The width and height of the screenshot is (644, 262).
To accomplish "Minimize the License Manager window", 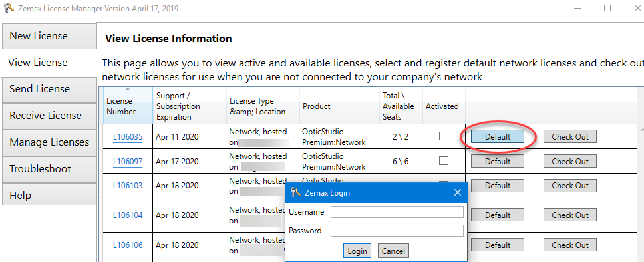I will pos(578,8).
